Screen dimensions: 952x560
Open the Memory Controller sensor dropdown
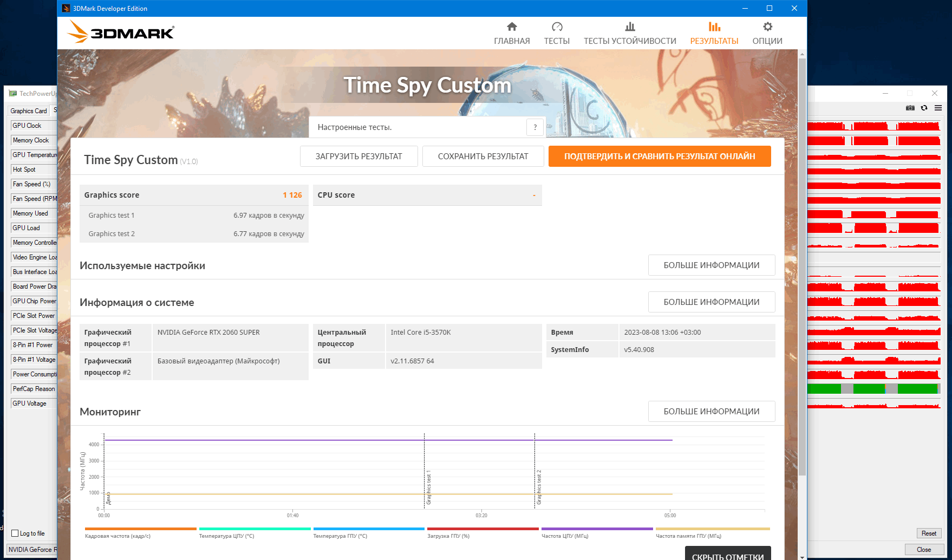[34, 243]
